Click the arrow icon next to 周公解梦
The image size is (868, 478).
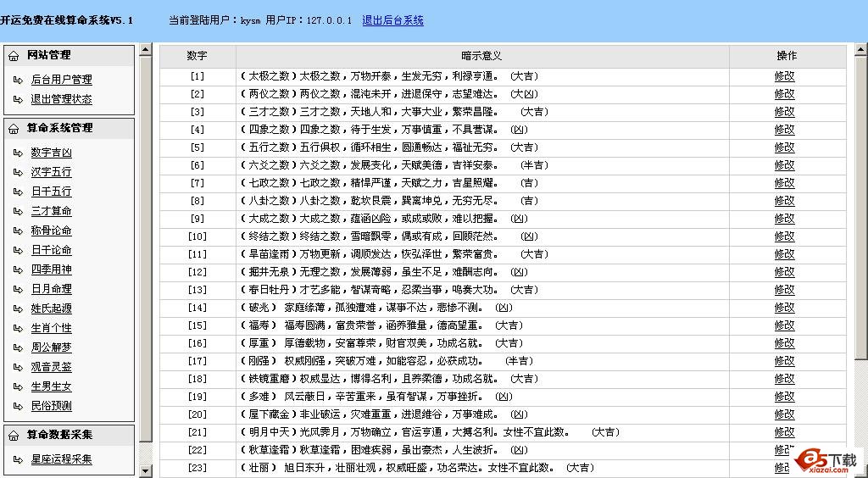point(19,348)
